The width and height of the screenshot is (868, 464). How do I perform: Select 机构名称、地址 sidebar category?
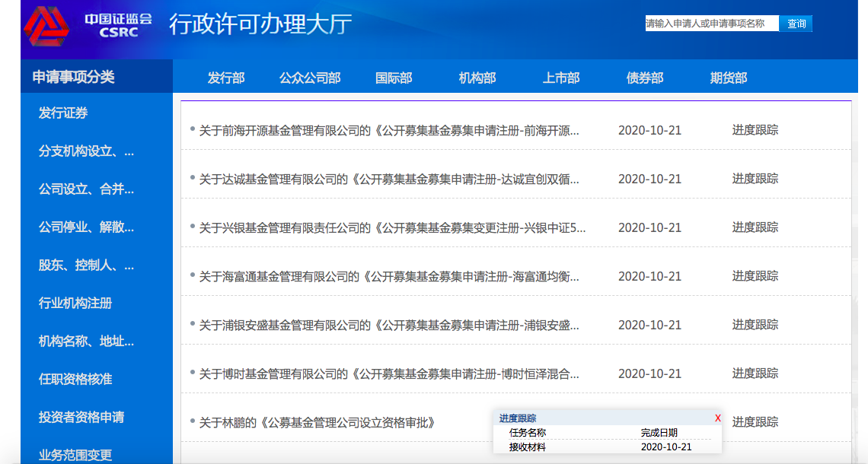tap(86, 342)
